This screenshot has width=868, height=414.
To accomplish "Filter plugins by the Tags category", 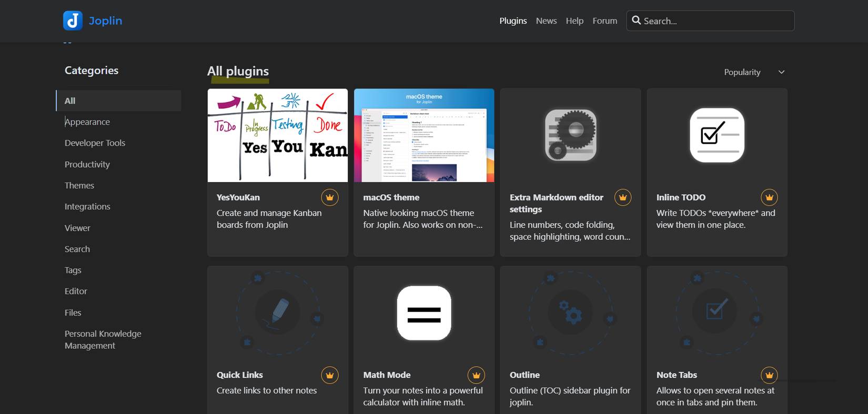I will (x=73, y=270).
